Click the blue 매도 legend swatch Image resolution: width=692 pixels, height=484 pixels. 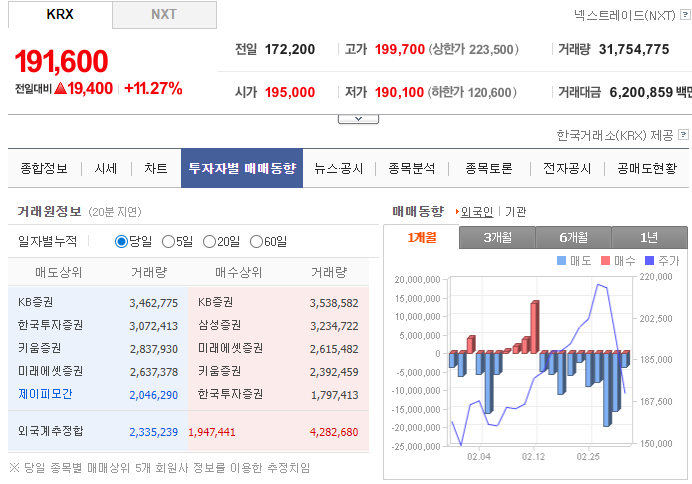(560, 260)
